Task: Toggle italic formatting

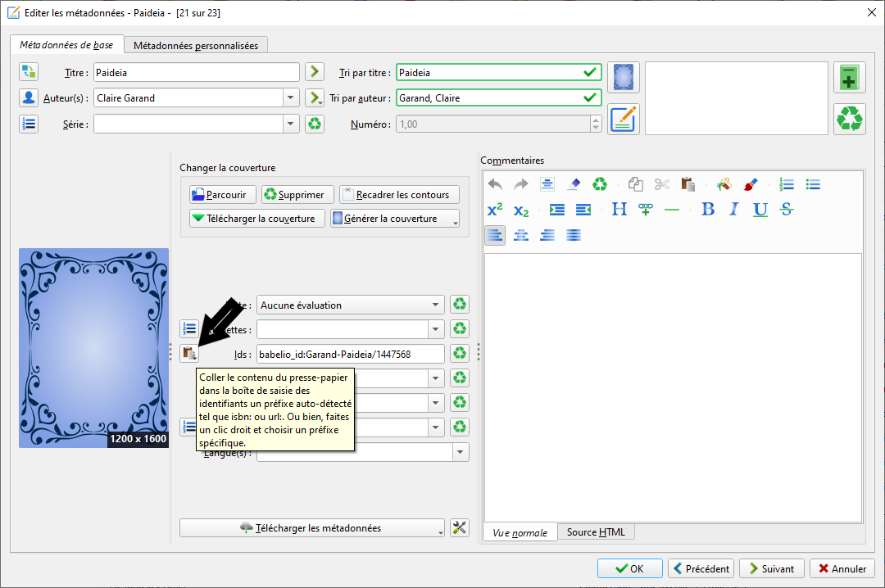Action: 733,210
